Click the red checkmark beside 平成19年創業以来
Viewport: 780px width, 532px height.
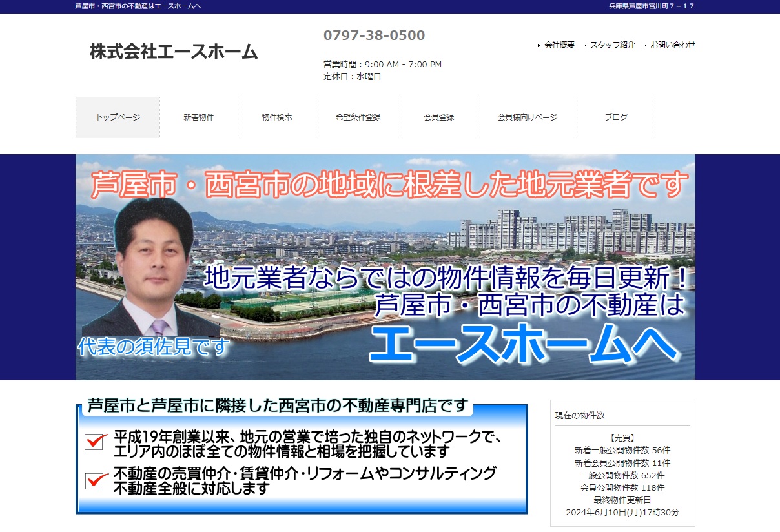pos(96,441)
